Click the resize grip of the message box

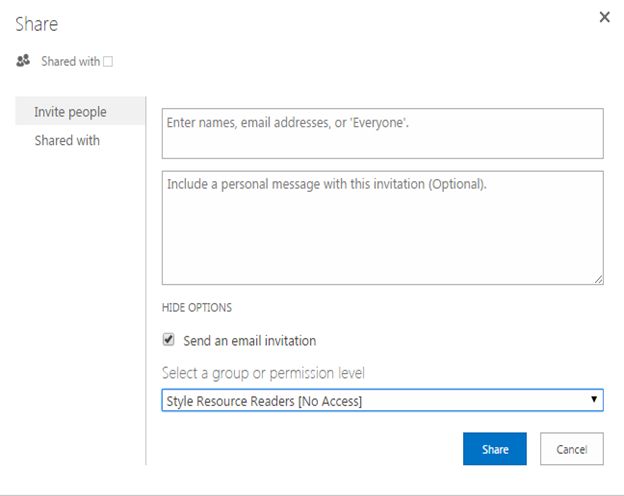click(599, 280)
